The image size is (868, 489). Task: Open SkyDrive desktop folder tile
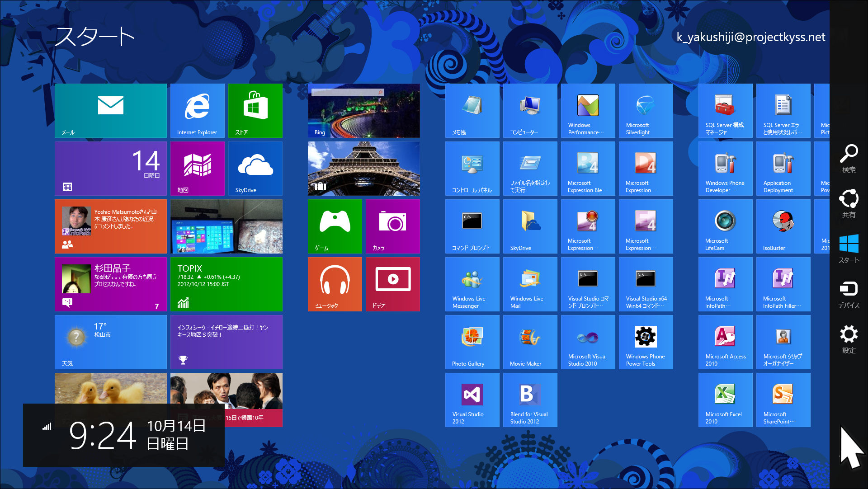pyautogui.click(x=530, y=226)
